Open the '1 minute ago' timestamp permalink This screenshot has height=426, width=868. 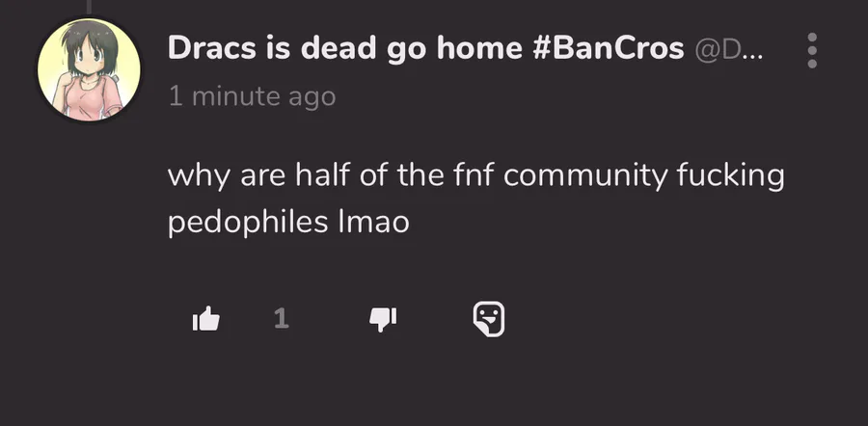252,96
